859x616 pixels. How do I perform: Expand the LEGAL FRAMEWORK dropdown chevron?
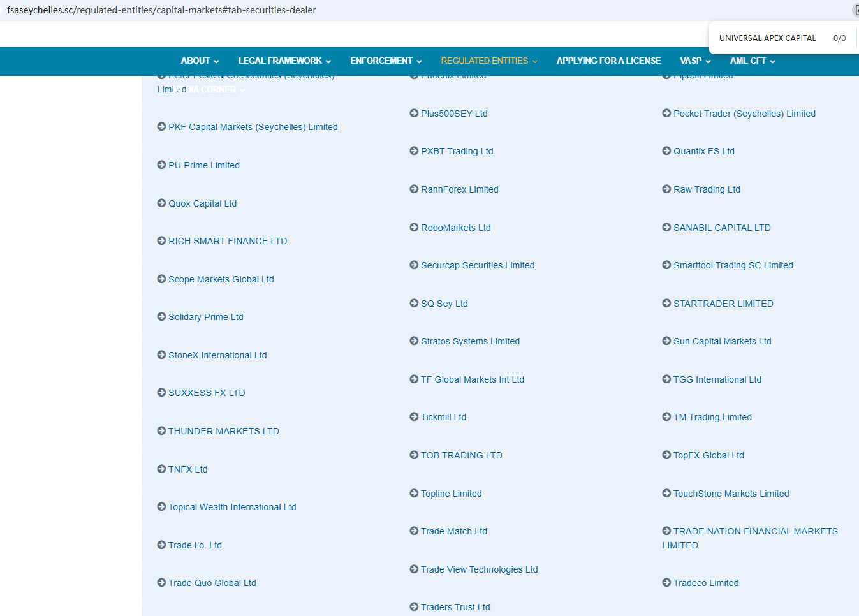[328, 62]
